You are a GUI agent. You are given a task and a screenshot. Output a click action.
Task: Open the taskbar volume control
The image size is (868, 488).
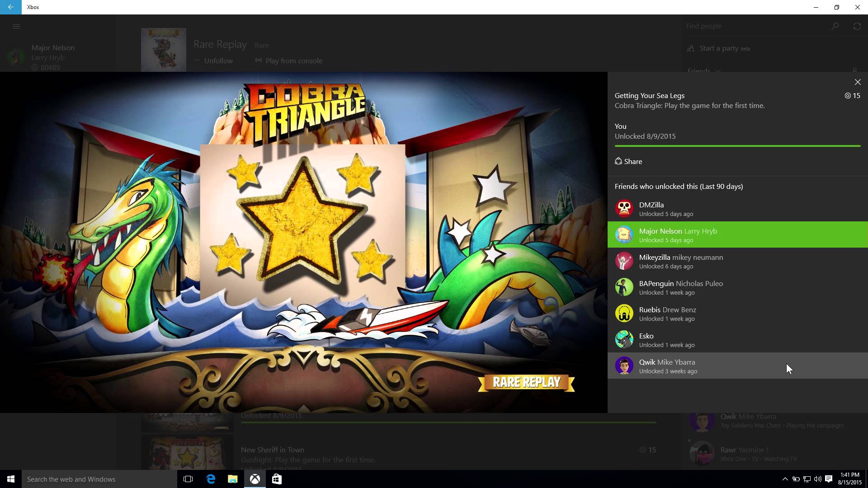pyautogui.click(x=817, y=479)
